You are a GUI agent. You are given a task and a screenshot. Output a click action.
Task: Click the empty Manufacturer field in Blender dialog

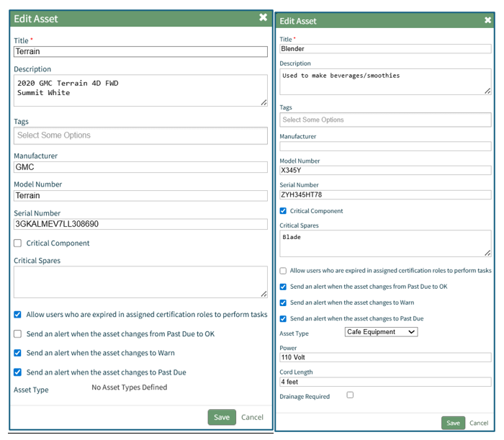[x=385, y=146]
